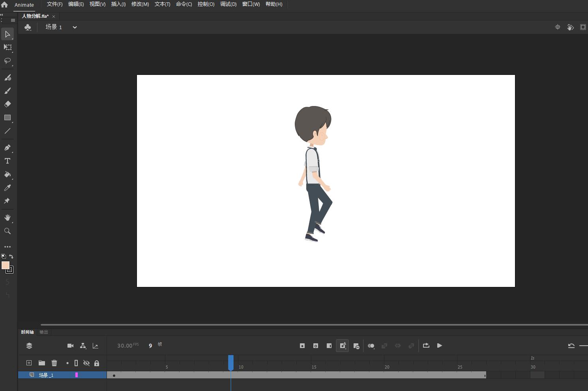Toggle the rotation hand tool at top right

pyautogui.click(x=570, y=27)
